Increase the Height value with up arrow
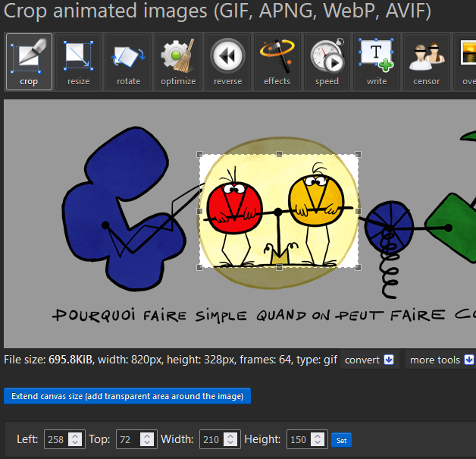 [x=318, y=435]
